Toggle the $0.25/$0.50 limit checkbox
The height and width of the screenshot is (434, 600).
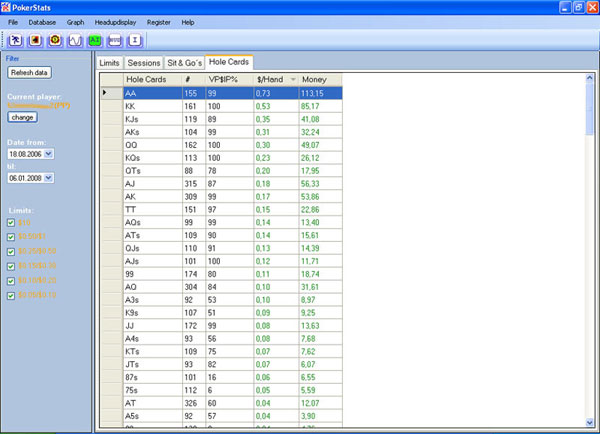click(x=11, y=251)
